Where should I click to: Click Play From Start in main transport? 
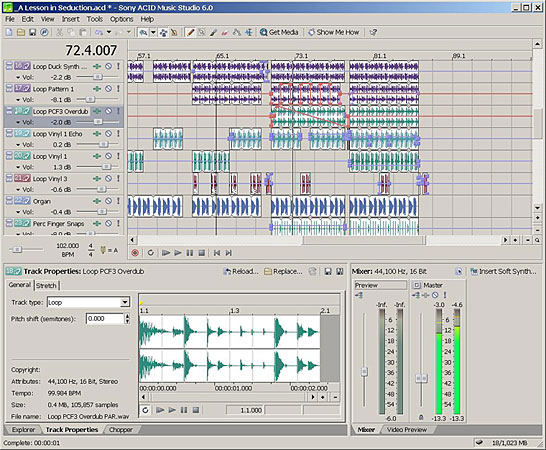[166, 253]
